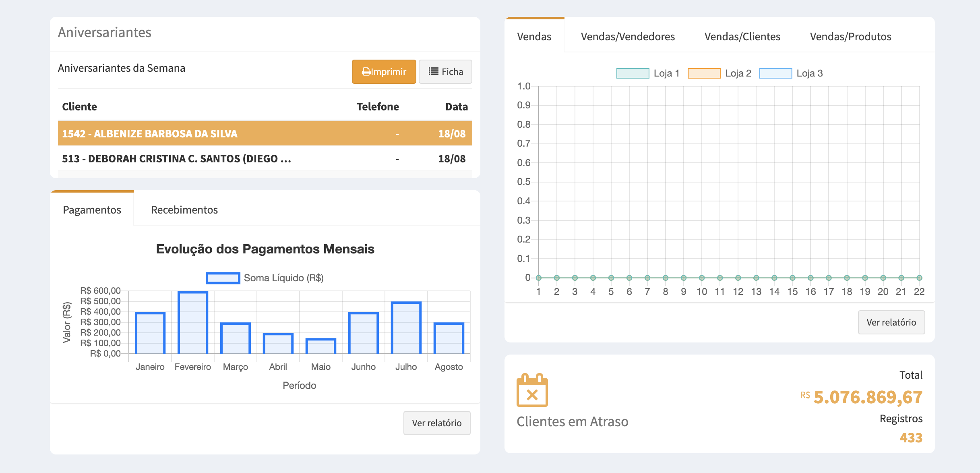This screenshot has height=473, width=980.
Task: Open the Vendas/Produtos tab
Action: coord(850,37)
